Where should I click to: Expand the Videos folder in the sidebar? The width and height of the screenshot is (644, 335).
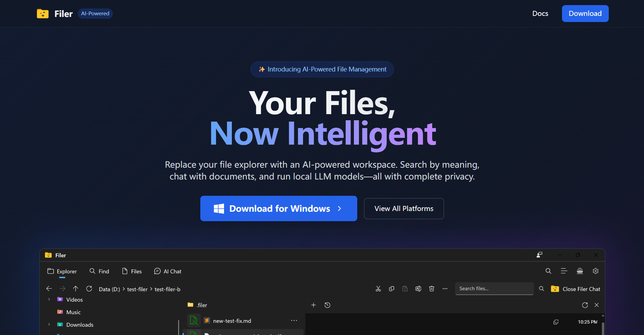(x=49, y=299)
